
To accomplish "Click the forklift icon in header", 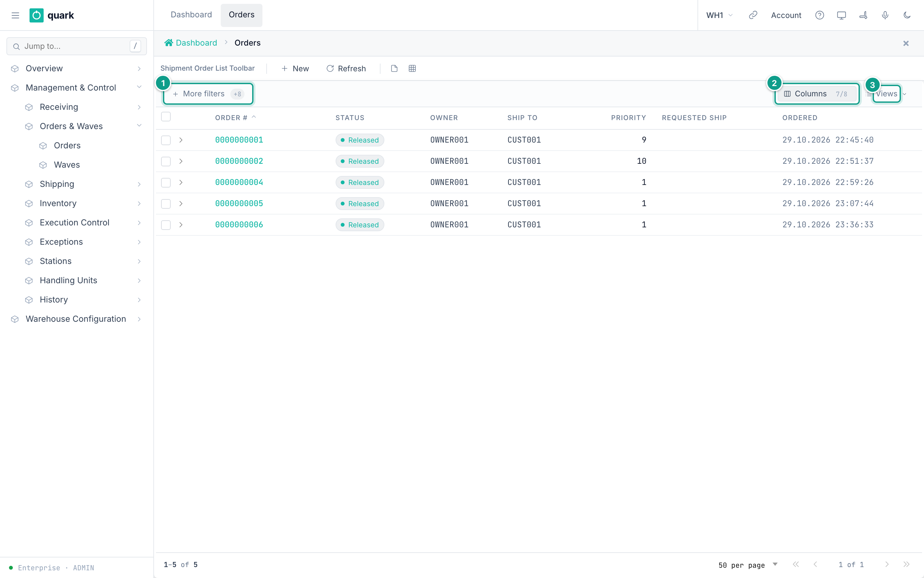I will (x=863, y=15).
